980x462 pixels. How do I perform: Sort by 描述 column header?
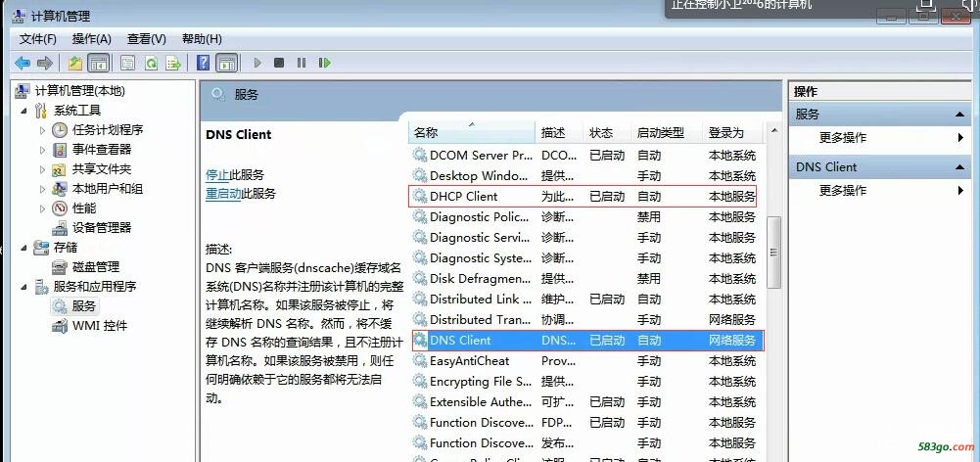559,132
